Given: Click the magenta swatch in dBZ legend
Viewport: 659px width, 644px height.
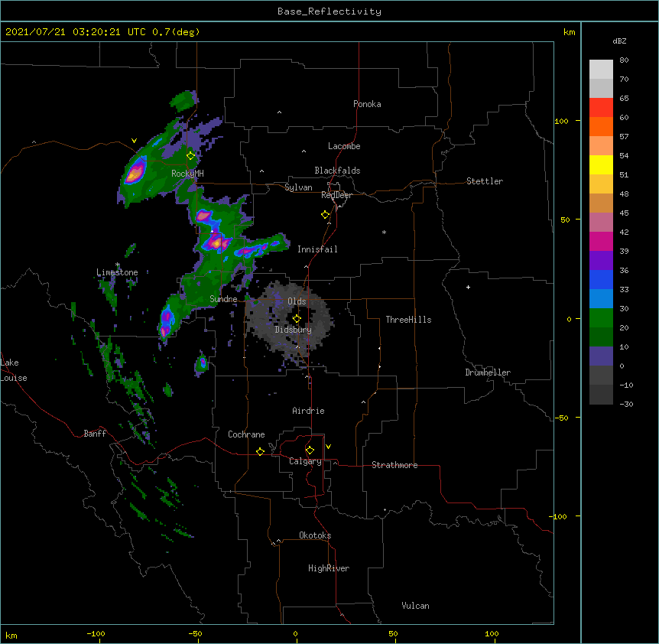Looking at the screenshot, I should click(601, 241).
